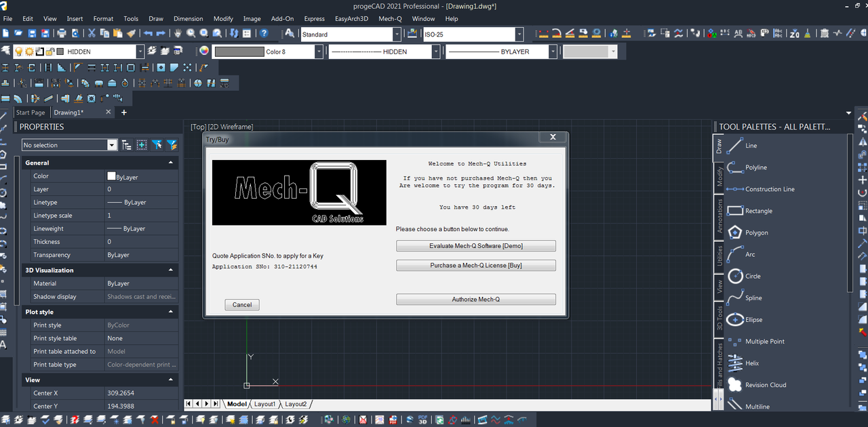The image size is (868, 427).
Task: Click the Undo arrow icon
Action: point(148,33)
